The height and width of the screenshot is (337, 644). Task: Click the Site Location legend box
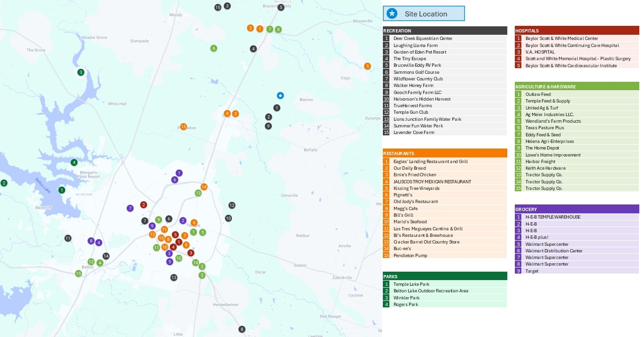pyautogui.click(x=424, y=14)
